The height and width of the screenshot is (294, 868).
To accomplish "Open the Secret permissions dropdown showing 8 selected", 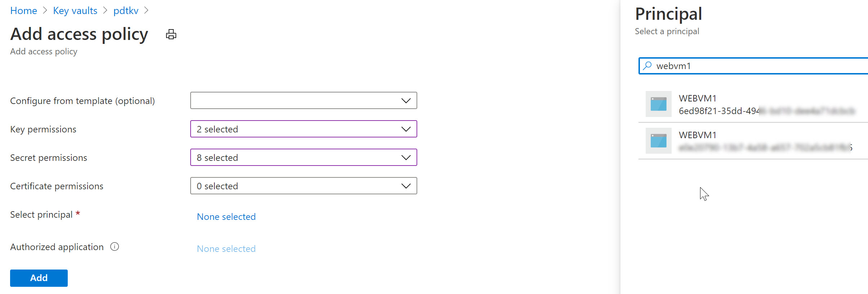I will point(303,157).
